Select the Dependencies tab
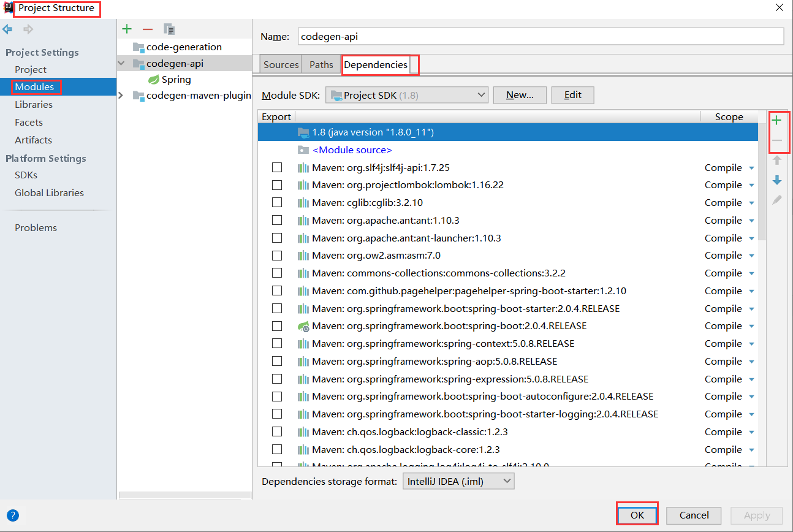The height and width of the screenshot is (532, 793). [x=376, y=64]
